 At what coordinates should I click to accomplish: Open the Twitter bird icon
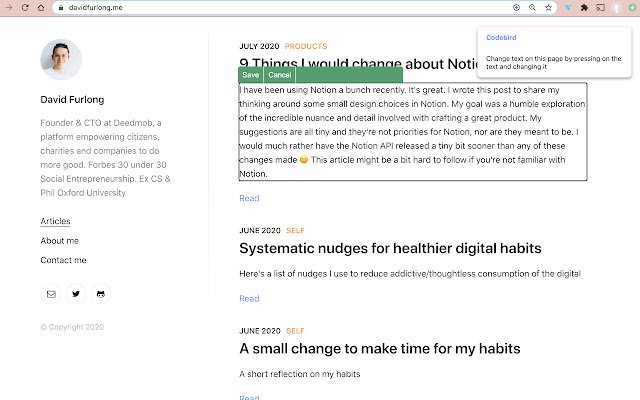tap(76, 294)
